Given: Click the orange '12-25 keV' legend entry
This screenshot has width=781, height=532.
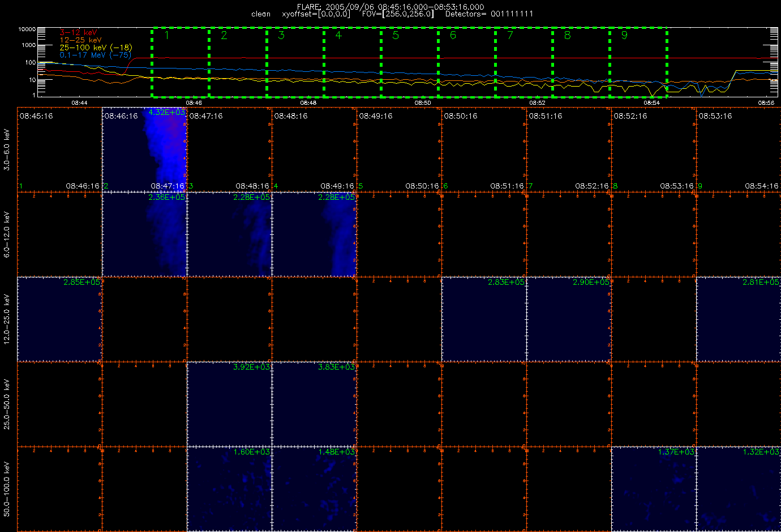Looking at the screenshot, I should tap(81, 40).
